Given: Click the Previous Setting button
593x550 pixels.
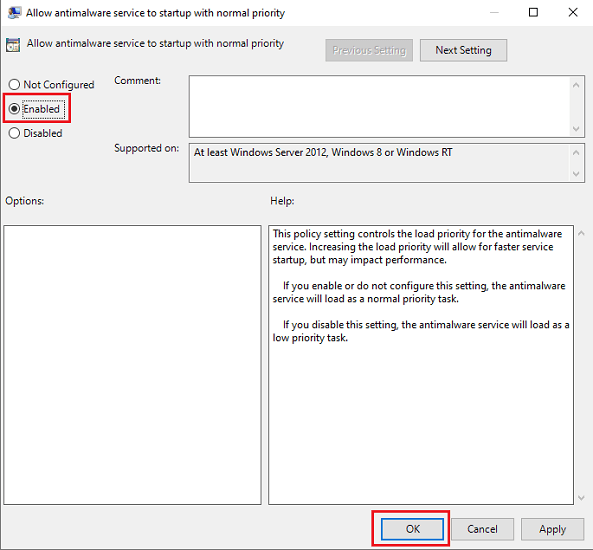Looking at the screenshot, I should pos(369,50).
